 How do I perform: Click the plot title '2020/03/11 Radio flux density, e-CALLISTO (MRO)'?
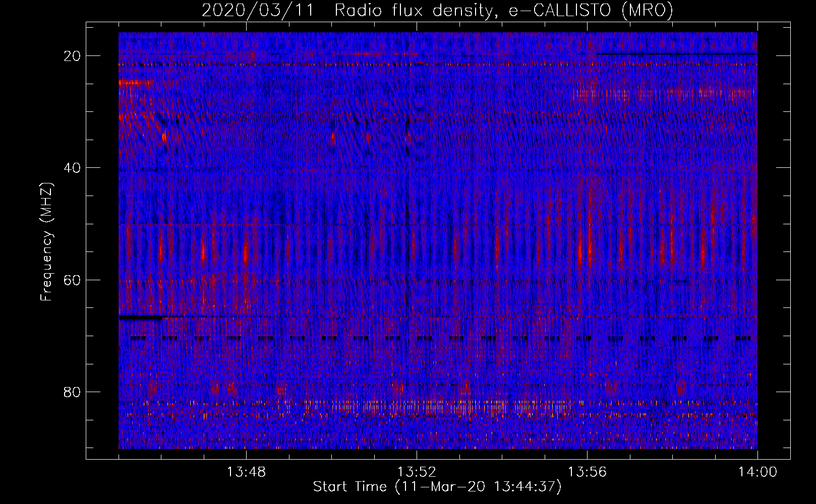coord(437,10)
